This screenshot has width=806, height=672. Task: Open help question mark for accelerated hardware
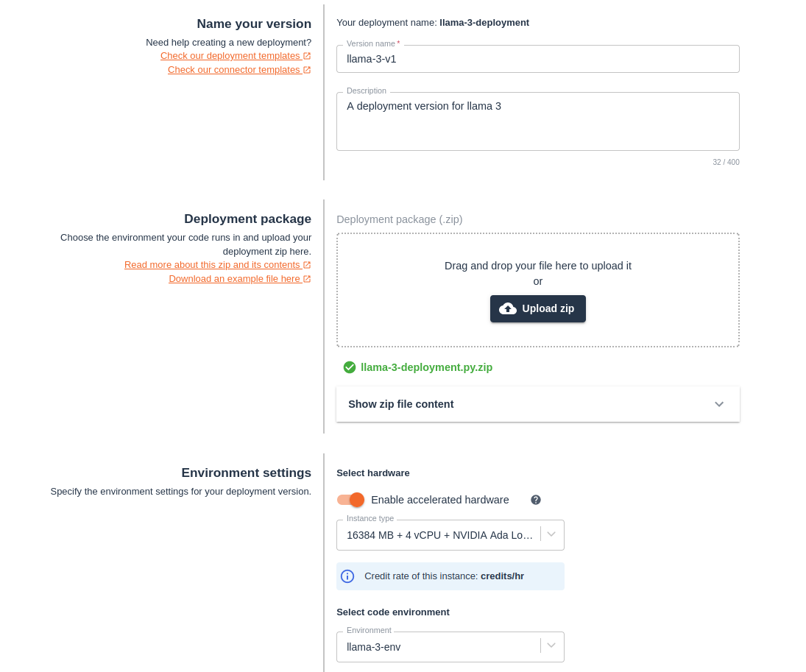[536, 500]
